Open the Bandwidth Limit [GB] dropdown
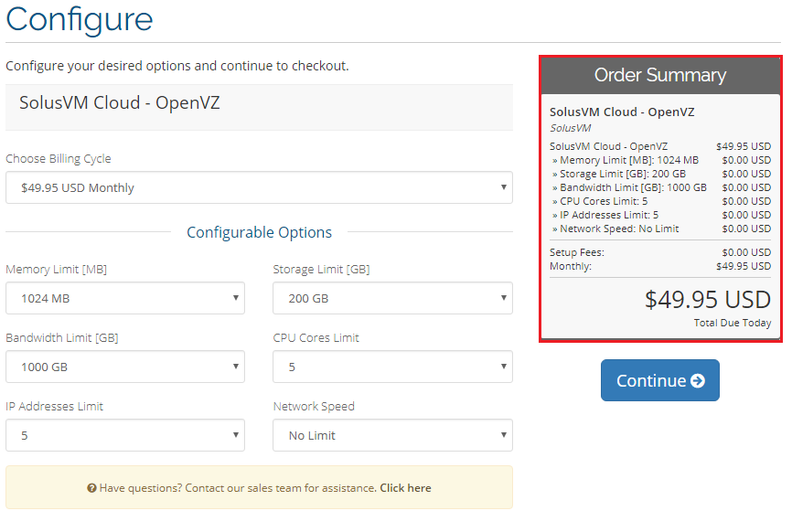This screenshot has width=792, height=532. (125, 367)
